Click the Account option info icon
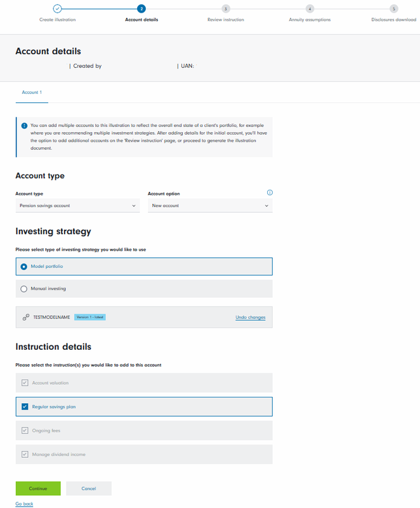The height and width of the screenshot is (508, 420). pos(270,192)
